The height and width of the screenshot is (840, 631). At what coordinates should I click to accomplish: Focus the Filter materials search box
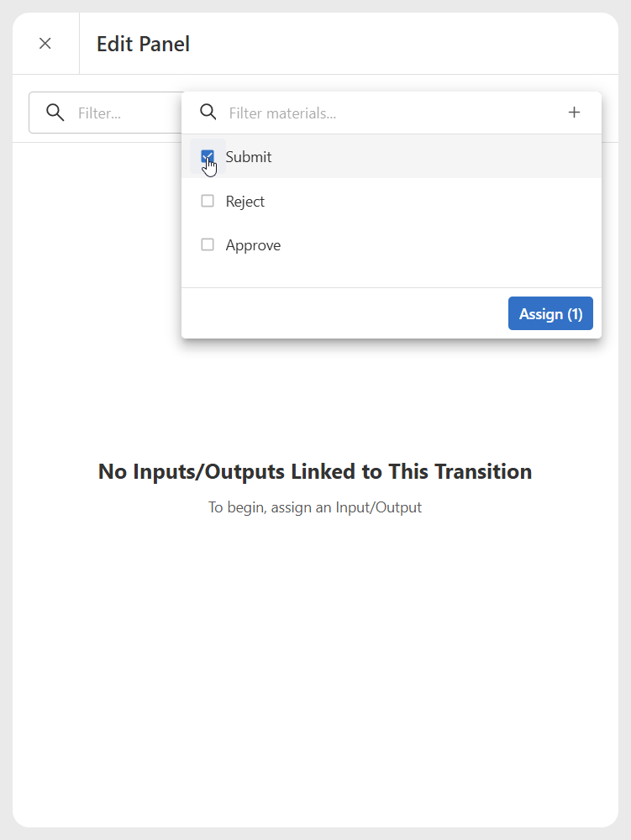coord(391,113)
